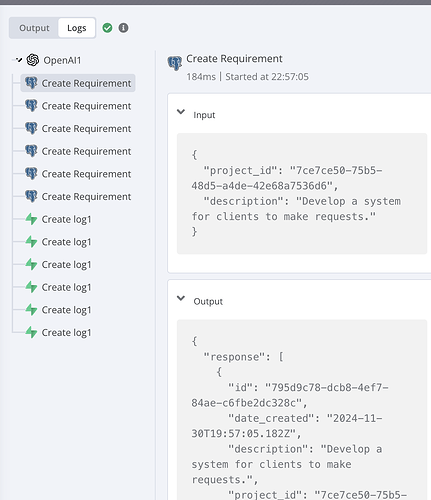The image size is (431, 500).
Task: Open the second Create log1 entry
Action: 58,242
